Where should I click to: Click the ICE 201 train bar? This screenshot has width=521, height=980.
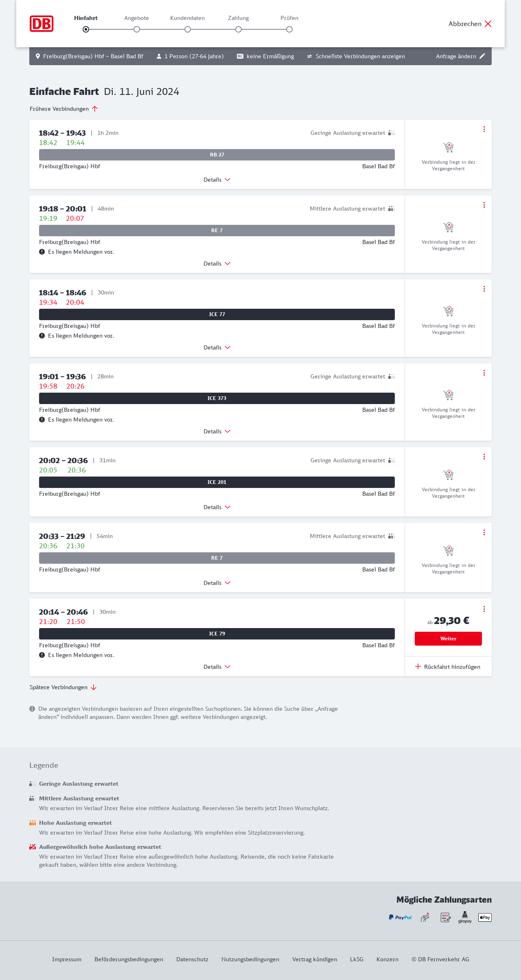point(217,482)
